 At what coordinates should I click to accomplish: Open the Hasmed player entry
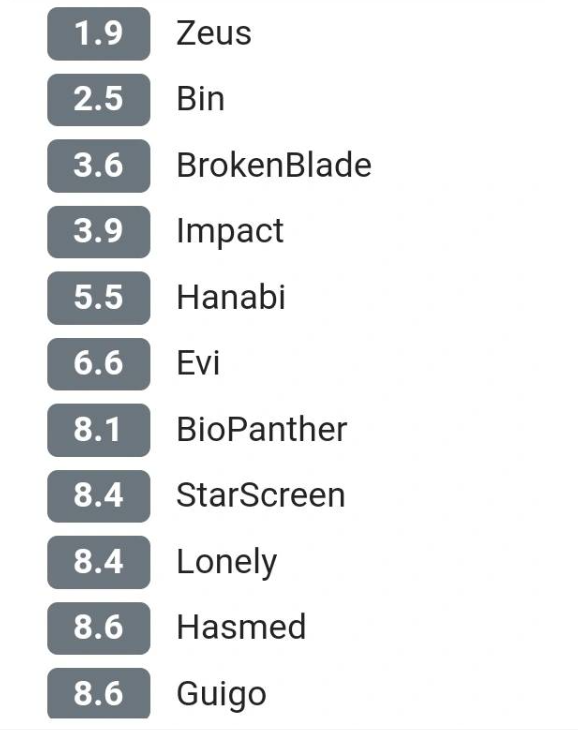[241, 628]
